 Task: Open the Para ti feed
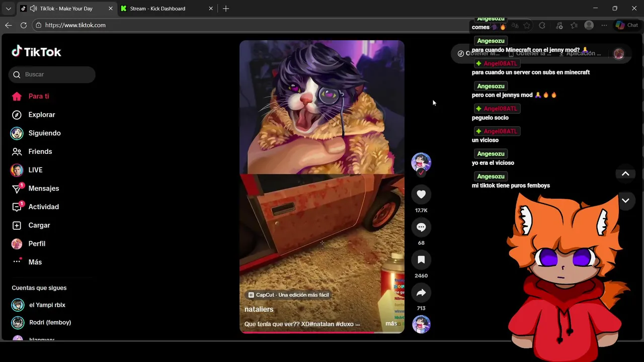[31, 96]
